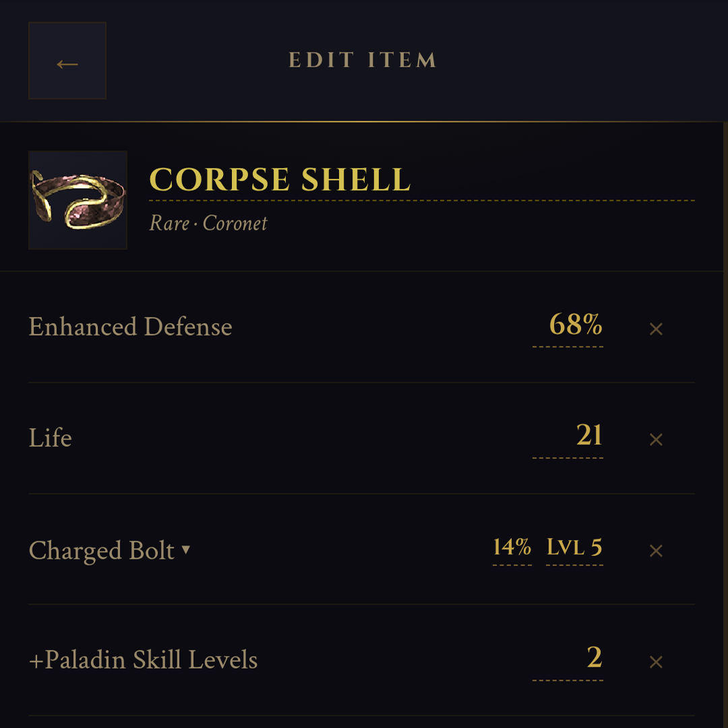Click the coronet item thumbnail
Screen dimensions: 728x728
(78, 200)
